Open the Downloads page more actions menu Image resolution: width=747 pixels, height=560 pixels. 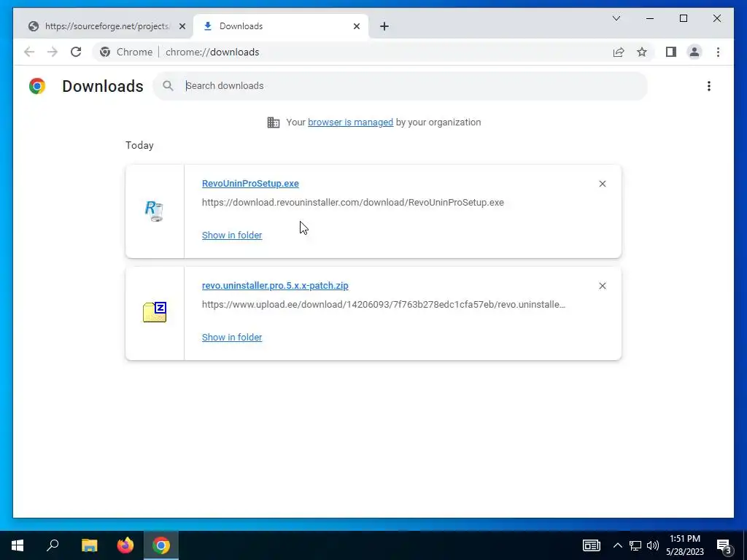click(709, 86)
